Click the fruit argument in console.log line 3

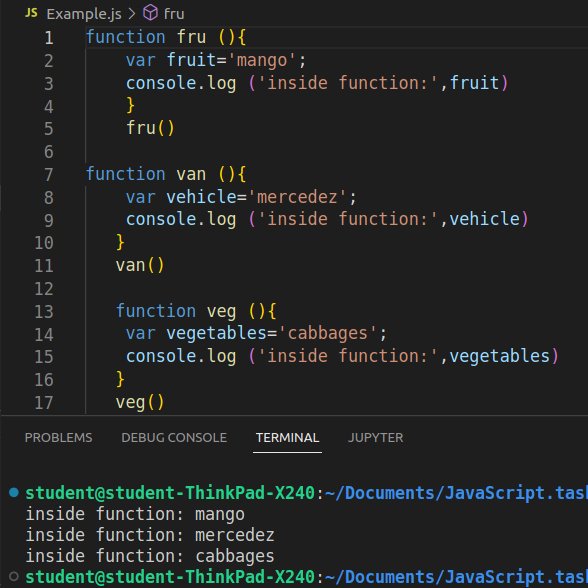click(x=474, y=83)
